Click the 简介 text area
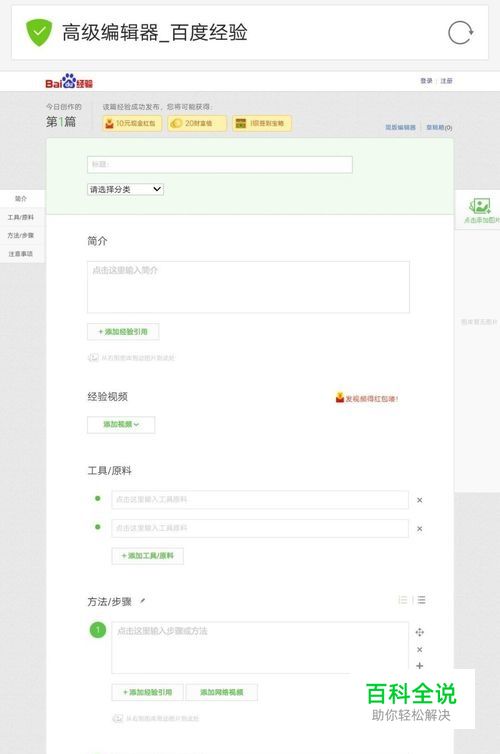 pyautogui.click(x=248, y=287)
